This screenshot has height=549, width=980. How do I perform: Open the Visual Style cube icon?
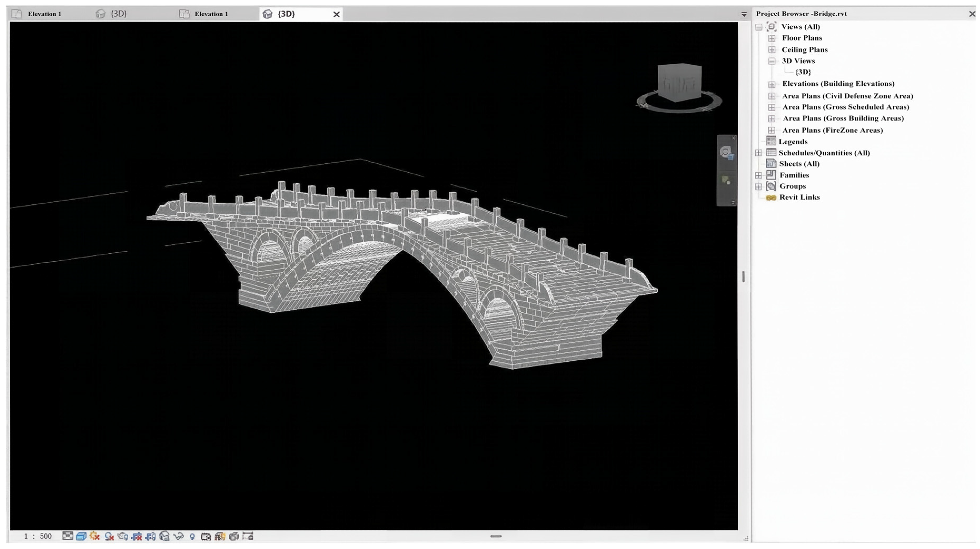tap(81, 536)
